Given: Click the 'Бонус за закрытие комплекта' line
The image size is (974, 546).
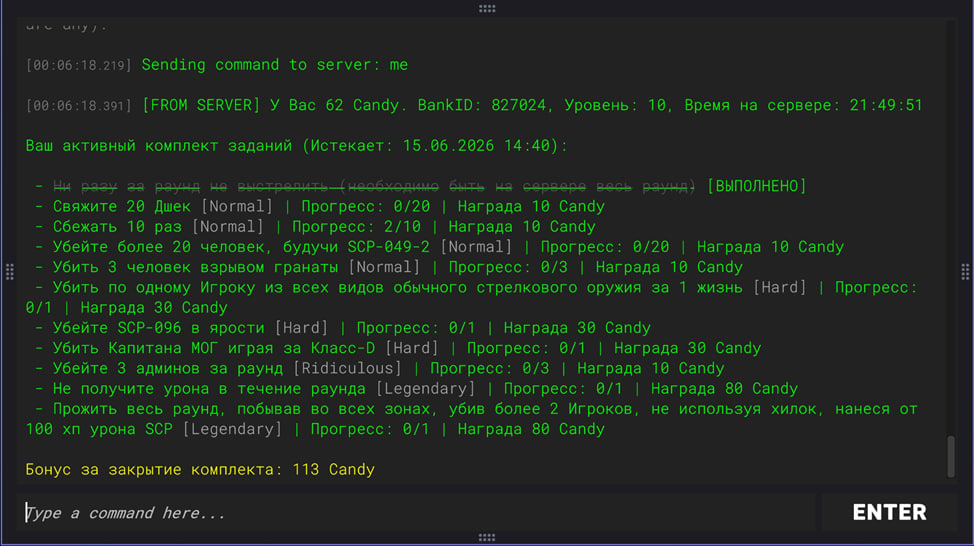Looking at the screenshot, I should click(200, 469).
